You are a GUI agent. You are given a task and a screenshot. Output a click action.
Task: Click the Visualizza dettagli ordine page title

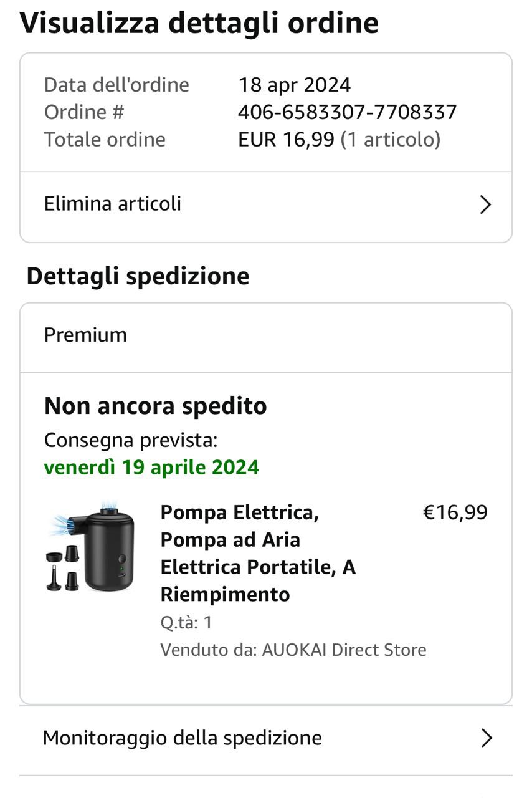pyautogui.click(x=199, y=23)
